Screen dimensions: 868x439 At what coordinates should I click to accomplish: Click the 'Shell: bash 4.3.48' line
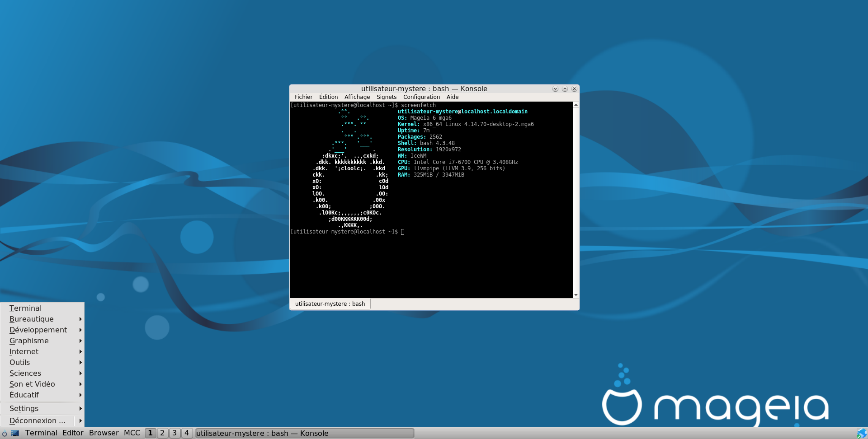point(426,143)
